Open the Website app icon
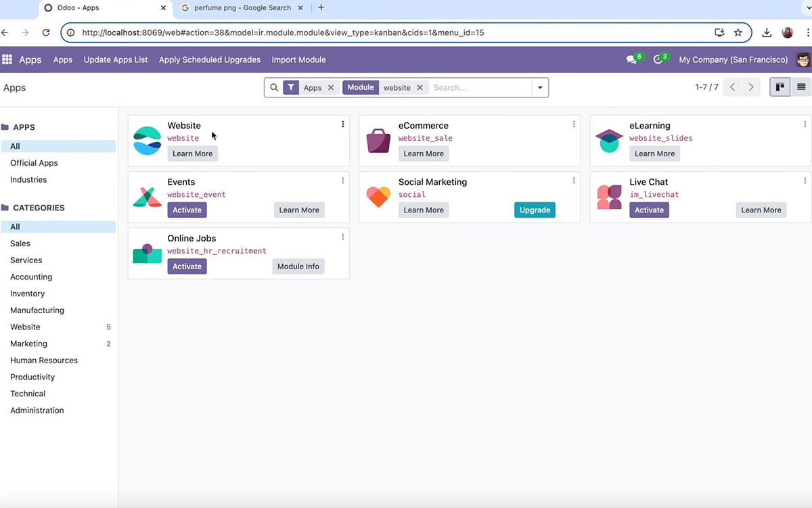 [147, 141]
